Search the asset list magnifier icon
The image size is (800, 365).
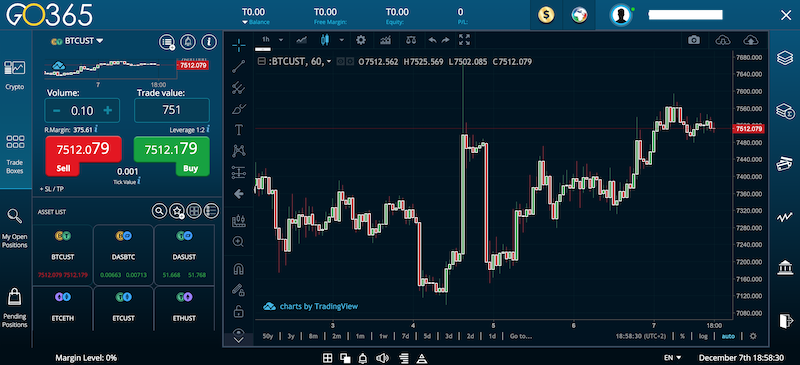point(159,210)
